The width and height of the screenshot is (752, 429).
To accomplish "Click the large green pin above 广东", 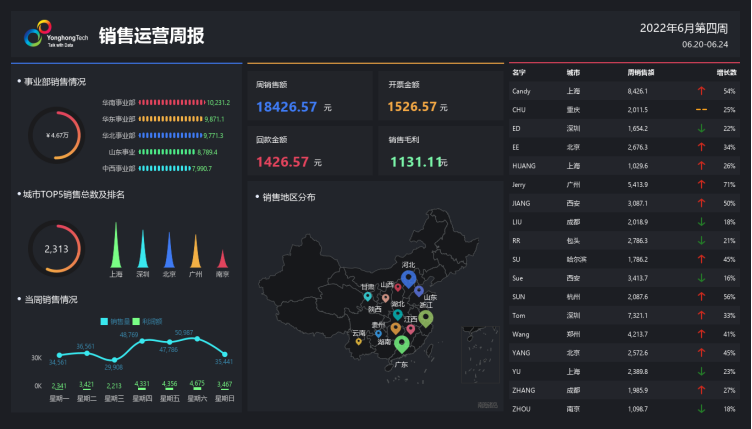I will click(402, 344).
